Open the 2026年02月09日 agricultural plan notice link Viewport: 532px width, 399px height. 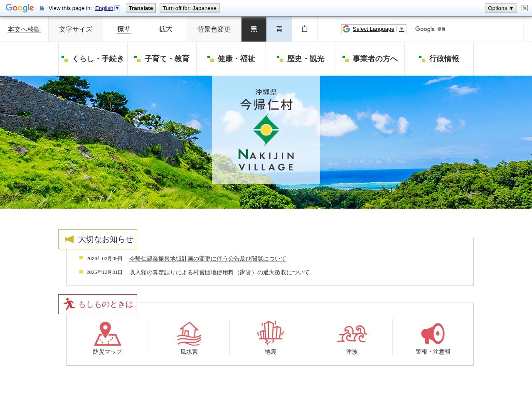pos(207,259)
